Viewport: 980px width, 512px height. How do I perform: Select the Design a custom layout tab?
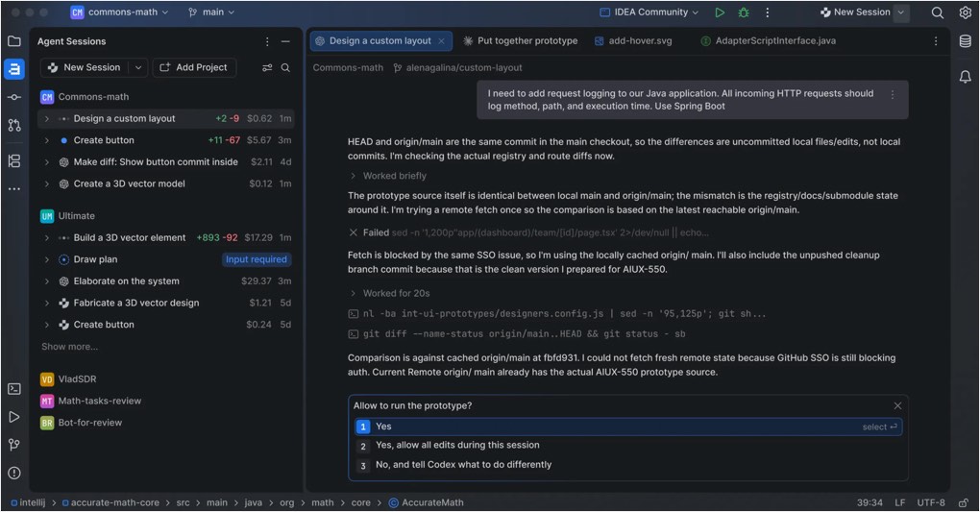coord(380,40)
